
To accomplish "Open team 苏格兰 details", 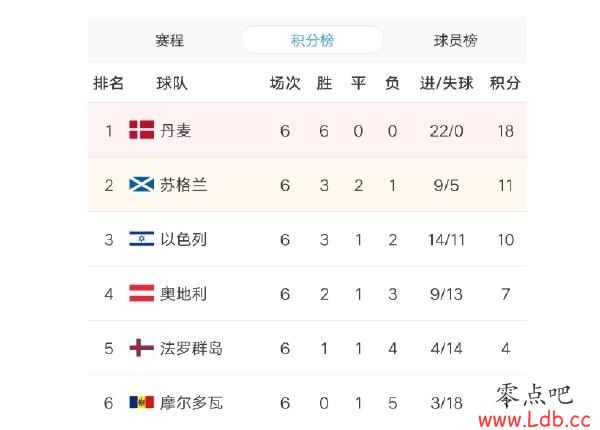I will 183,185.
